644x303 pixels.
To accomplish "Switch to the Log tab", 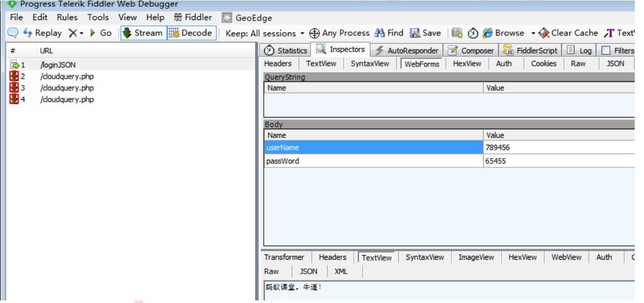I will click(579, 50).
